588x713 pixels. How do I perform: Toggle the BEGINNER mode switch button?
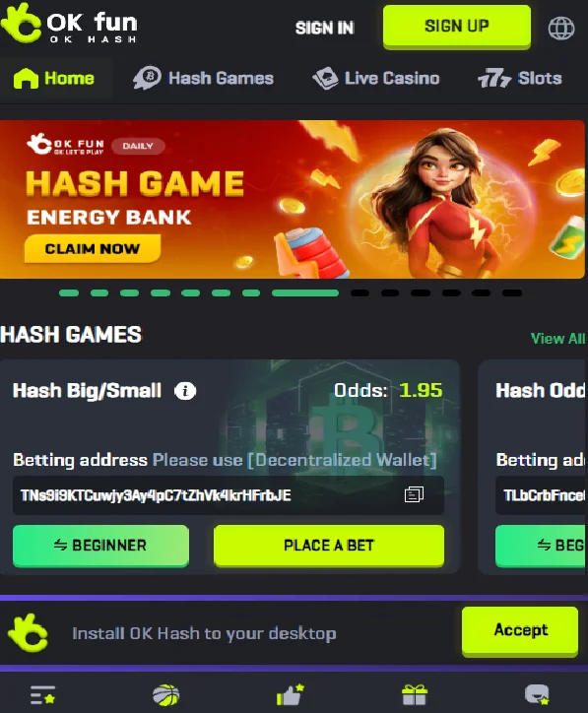click(100, 546)
